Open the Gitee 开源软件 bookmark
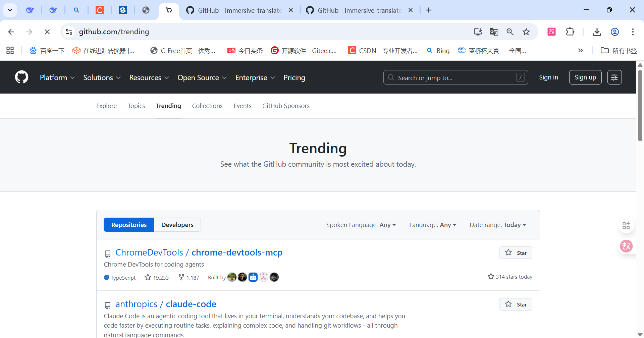The height and width of the screenshot is (338, 644). 304,51
